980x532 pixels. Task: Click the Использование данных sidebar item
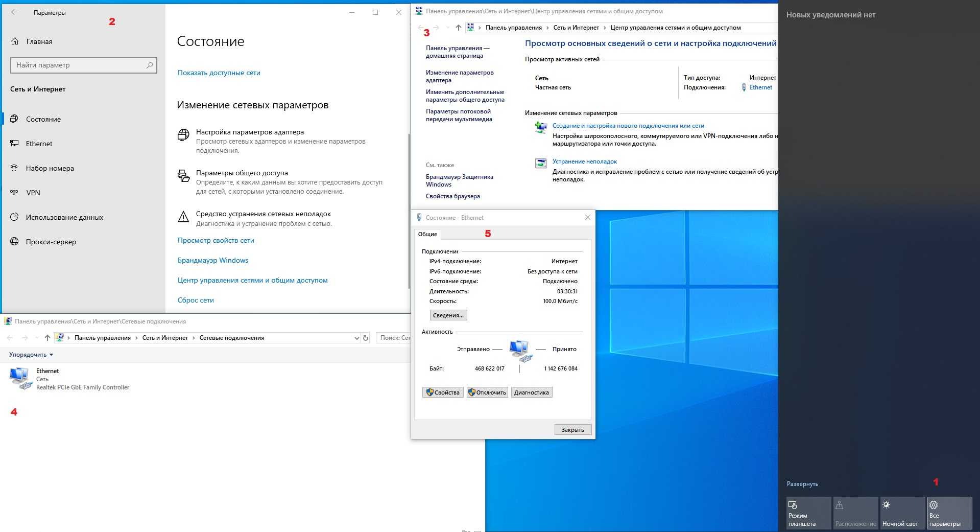coord(64,217)
